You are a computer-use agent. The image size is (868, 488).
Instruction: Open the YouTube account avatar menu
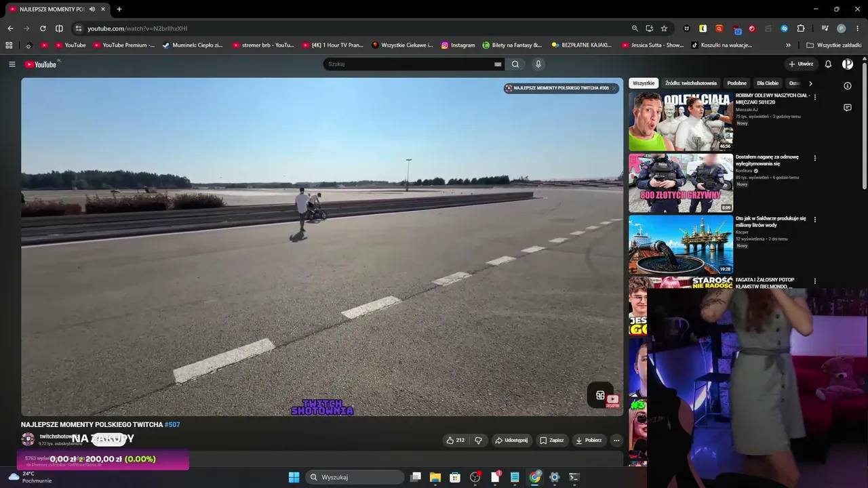848,64
